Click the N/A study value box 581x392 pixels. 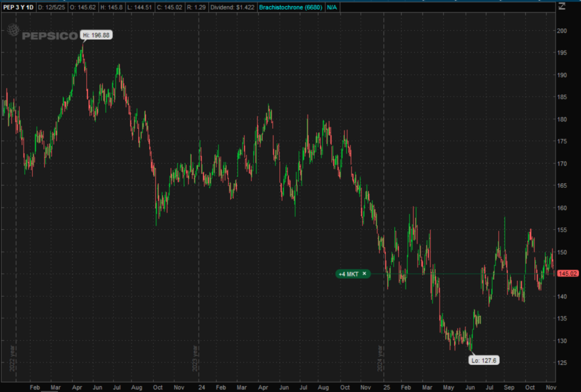click(322, 7)
